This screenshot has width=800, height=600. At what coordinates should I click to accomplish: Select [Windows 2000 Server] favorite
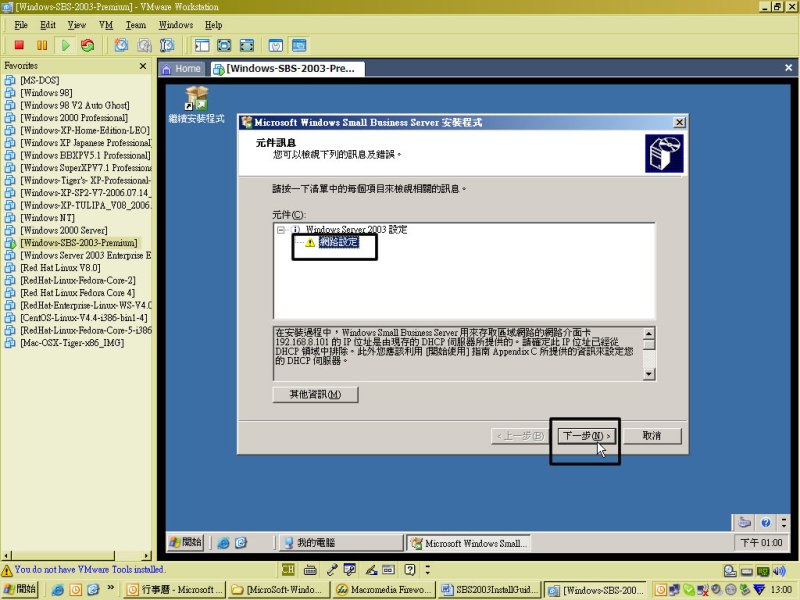(64, 230)
